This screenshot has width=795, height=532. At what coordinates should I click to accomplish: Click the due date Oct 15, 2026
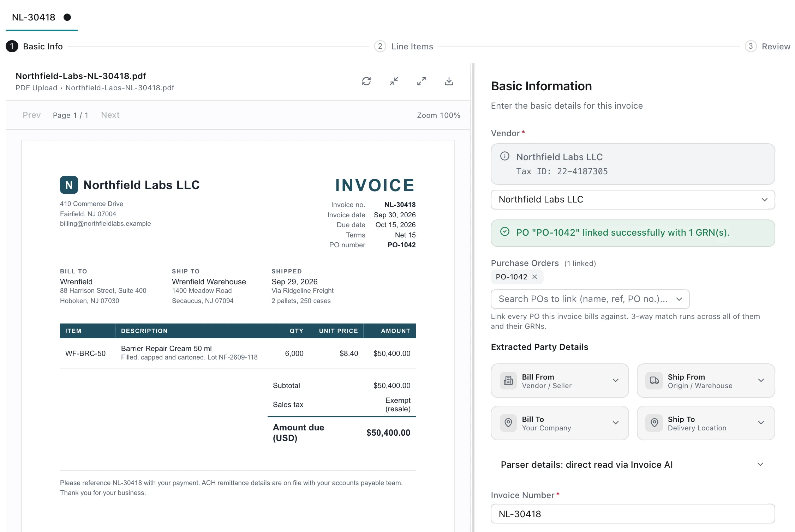395,225
